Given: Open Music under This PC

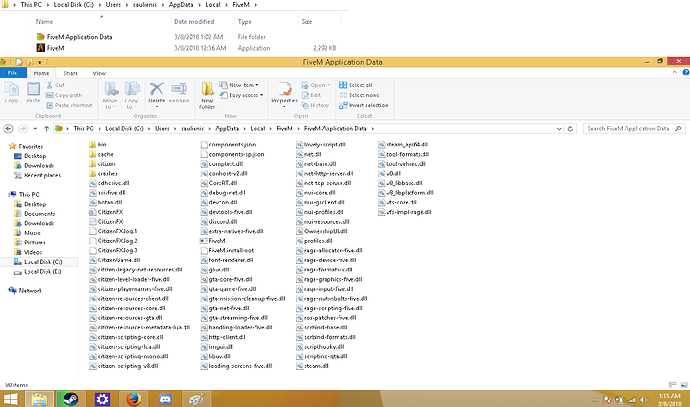Looking at the screenshot, I should (27, 233).
